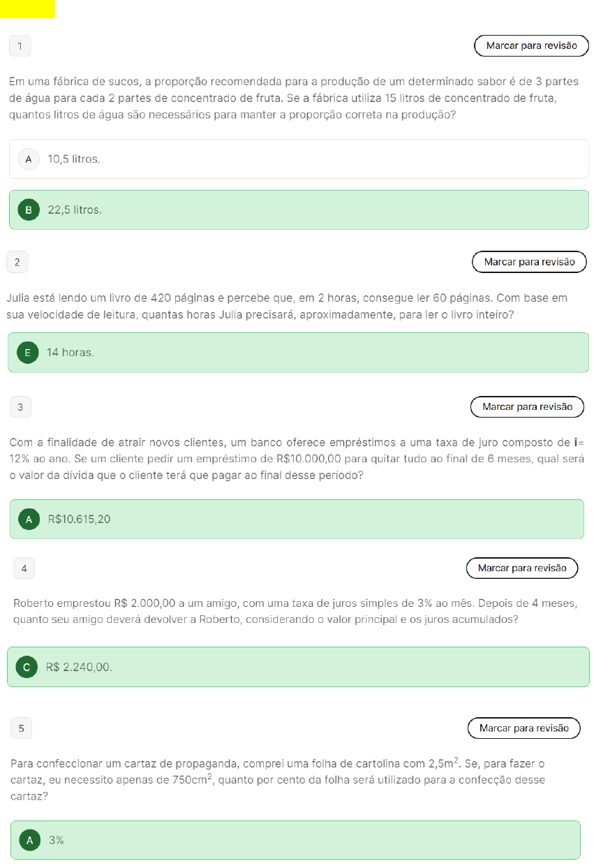
Task: Click question 2's Marcar para revisão button
Action: (x=529, y=262)
